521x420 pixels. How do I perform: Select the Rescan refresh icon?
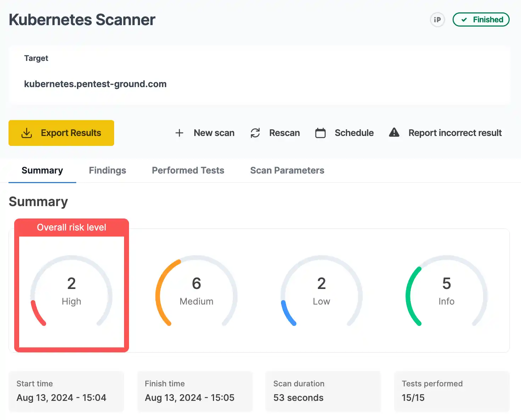(x=255, y=133)
